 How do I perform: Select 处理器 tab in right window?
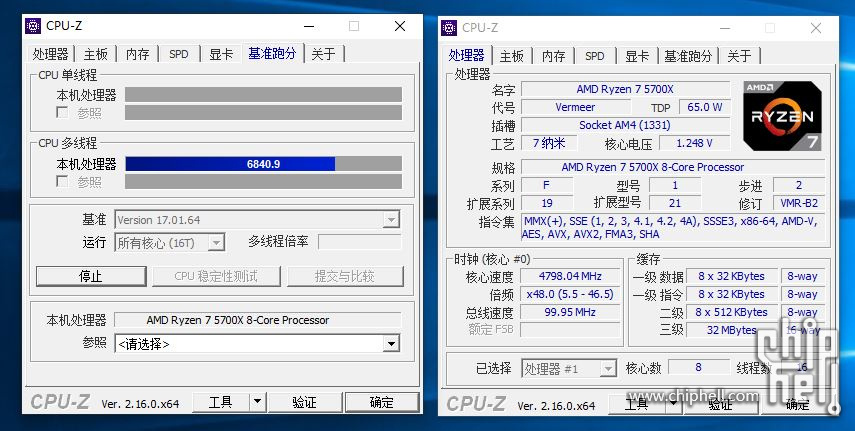click(x=466, y=55)
